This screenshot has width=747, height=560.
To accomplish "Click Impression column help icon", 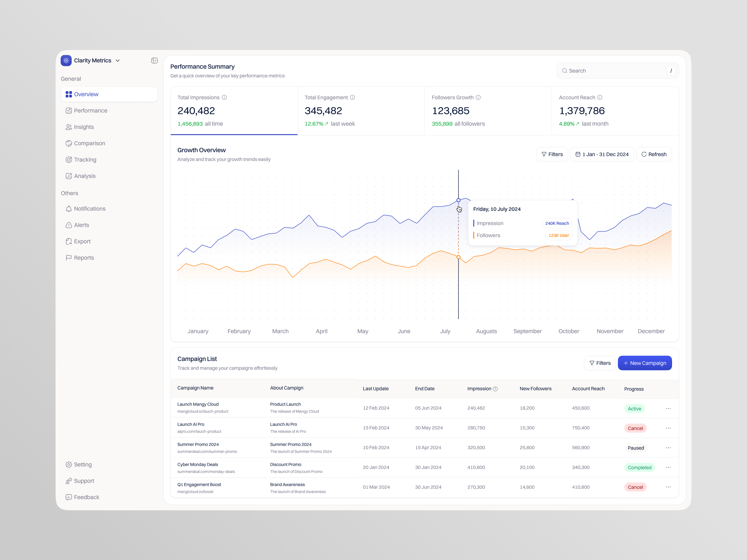I will pos(496,389).
